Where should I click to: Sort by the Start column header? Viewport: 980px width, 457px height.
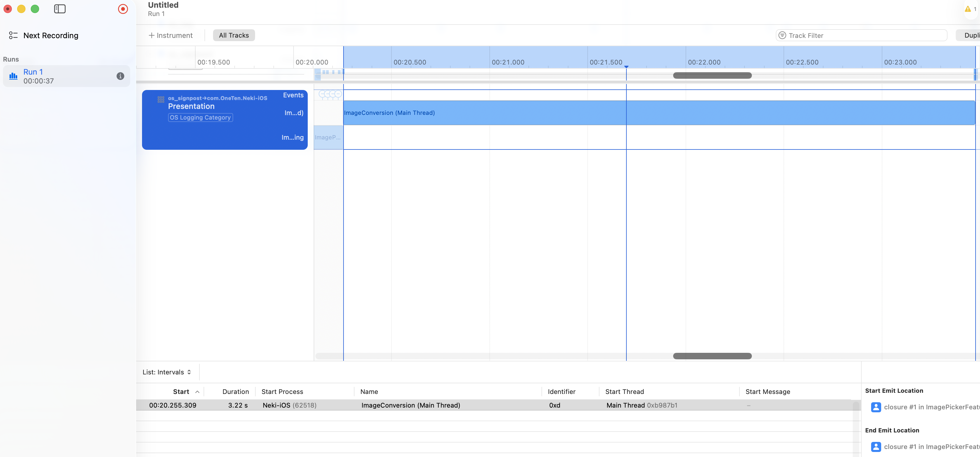coord(181,392)
